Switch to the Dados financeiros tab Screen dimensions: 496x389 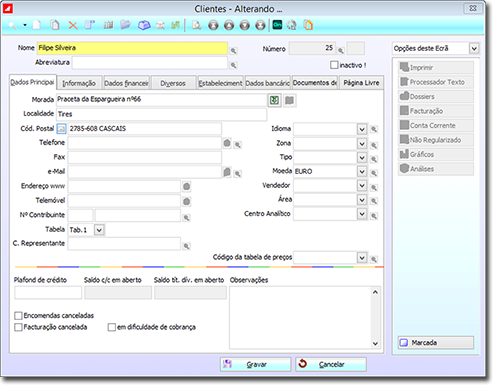coord(126,83)
